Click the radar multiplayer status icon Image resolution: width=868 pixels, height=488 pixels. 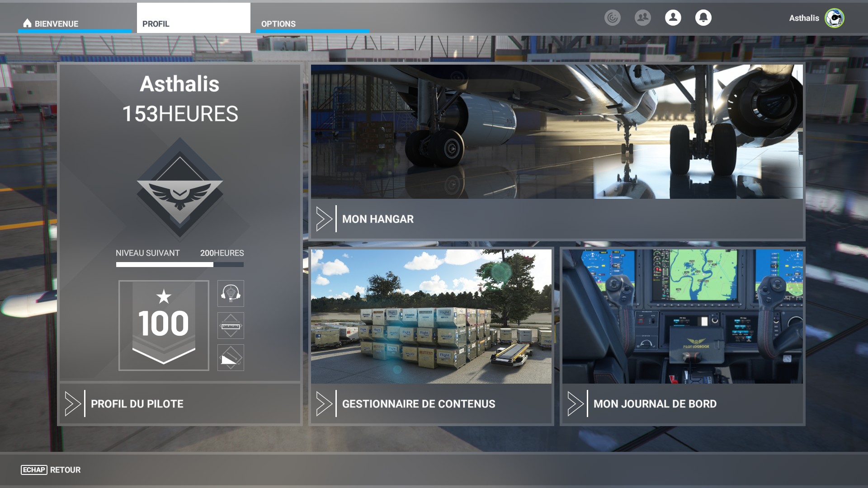[x=612, y=18]
